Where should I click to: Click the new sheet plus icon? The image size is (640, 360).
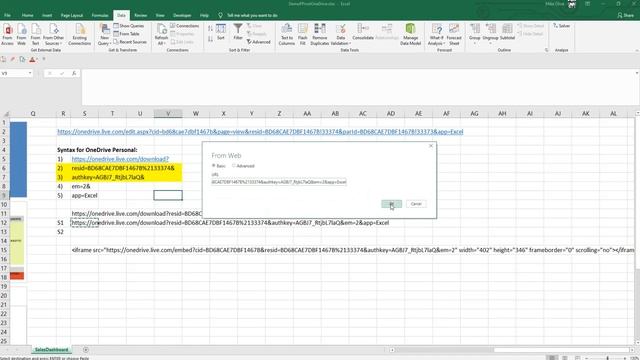(86, 350)
